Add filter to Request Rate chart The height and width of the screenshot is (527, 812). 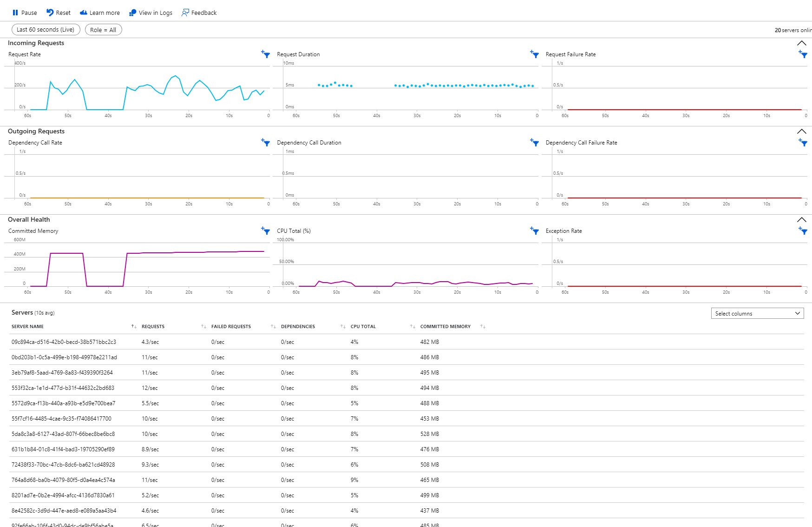[x=266, y=54]
